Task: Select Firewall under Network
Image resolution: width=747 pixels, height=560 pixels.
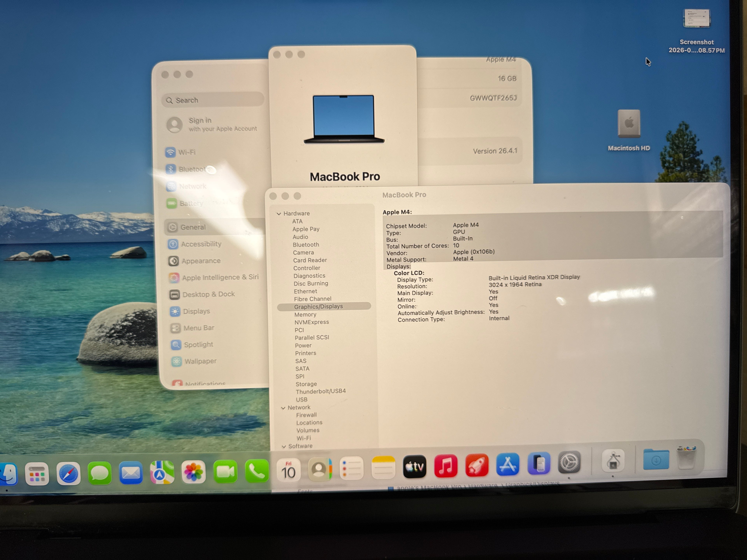Action: tap(306, 415)
